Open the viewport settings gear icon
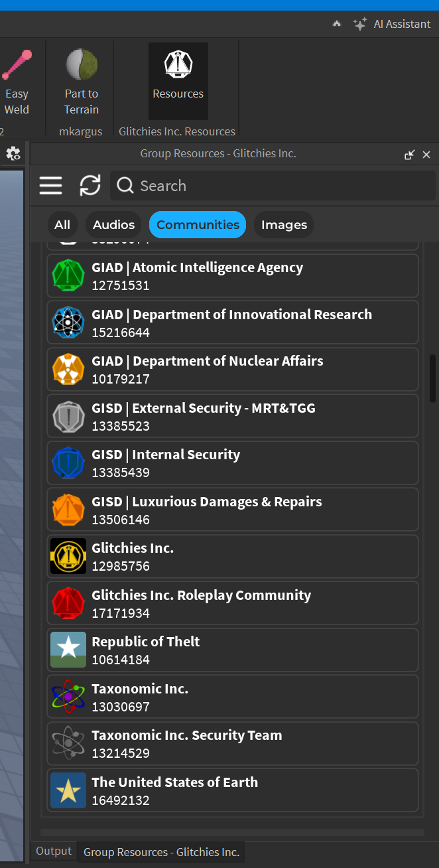439x868 pixels. coord(13,154)
